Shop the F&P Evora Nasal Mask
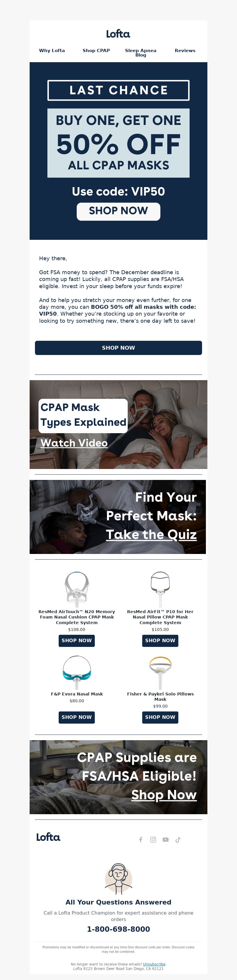237x980 pixels. pos(76,717)
